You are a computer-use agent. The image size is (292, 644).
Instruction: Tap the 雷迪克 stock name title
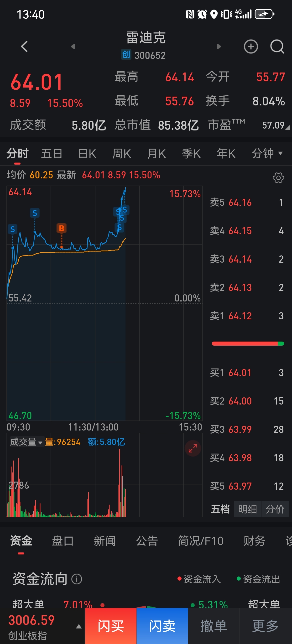click(146, 37)
